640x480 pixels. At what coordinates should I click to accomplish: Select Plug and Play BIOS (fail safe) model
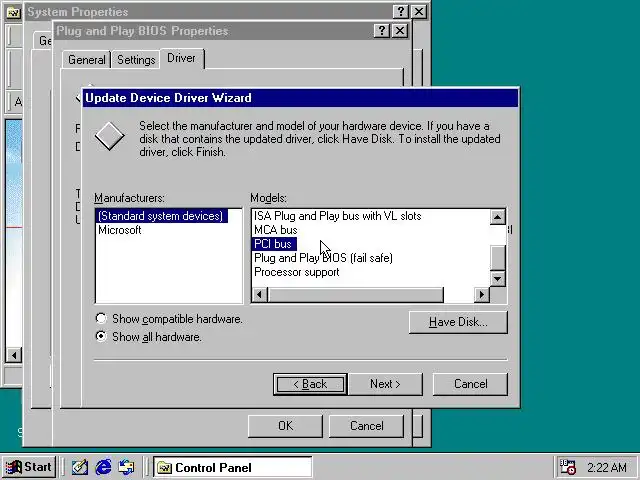(x=323, y=258)
